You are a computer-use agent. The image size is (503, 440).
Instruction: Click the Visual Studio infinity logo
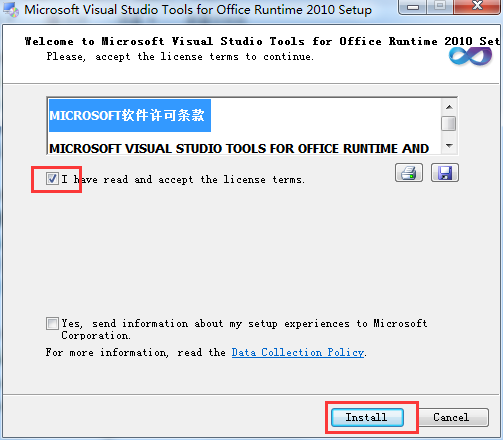(470, 56)
